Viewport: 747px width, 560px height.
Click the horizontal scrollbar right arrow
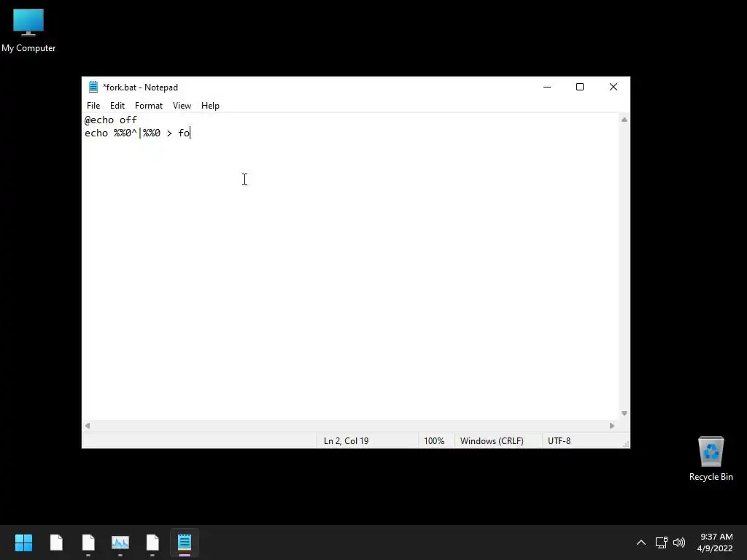click(612, 426)
